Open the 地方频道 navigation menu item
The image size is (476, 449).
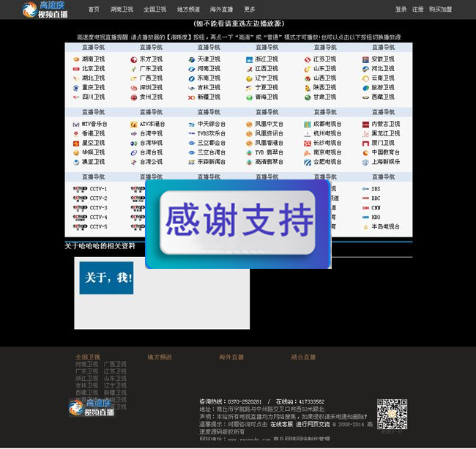pyautogui.click(x=188, y=10)
